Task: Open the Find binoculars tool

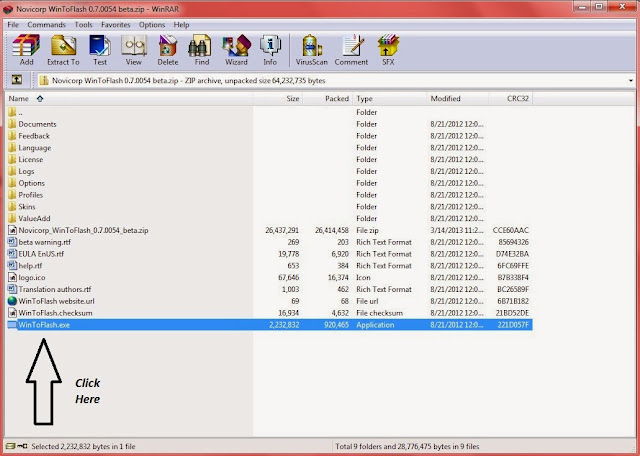Action: 201,50
